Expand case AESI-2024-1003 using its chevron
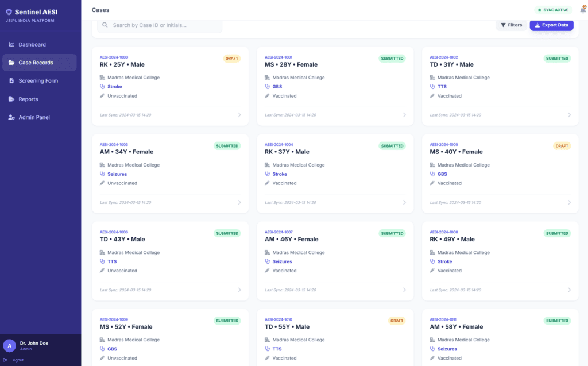The image size is (588, 366). (239, 202)
